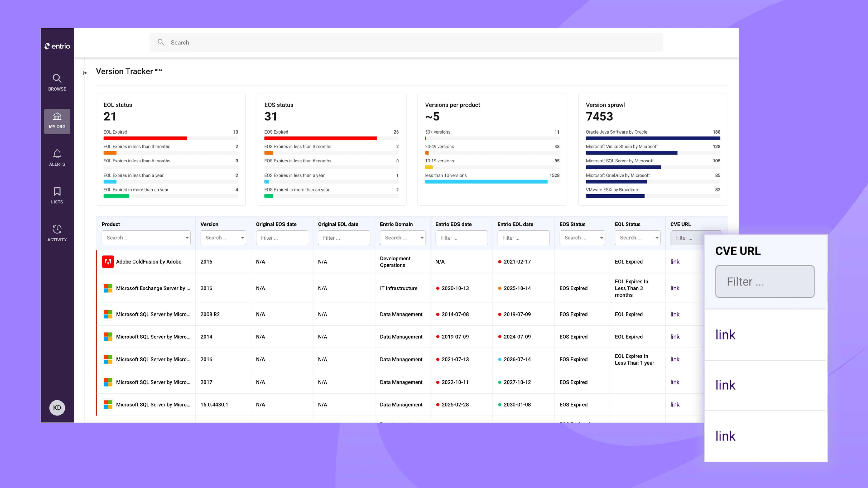868x488 pixels.
Task: Click the CVE URL column header
Action: click(680, 224)
